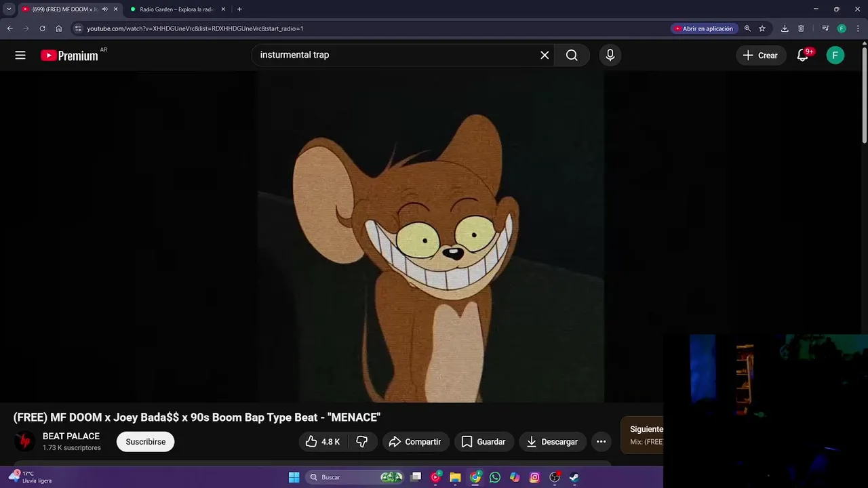Open WhatsApp from taskbar
This screenshot has width=868, height=488.
pyautogui.click(x=495, y=477)
